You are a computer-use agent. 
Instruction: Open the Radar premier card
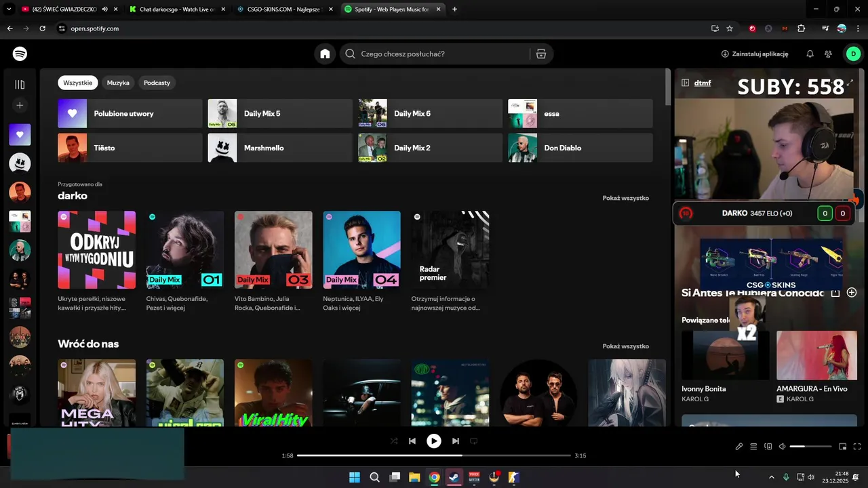pos(450,262)
